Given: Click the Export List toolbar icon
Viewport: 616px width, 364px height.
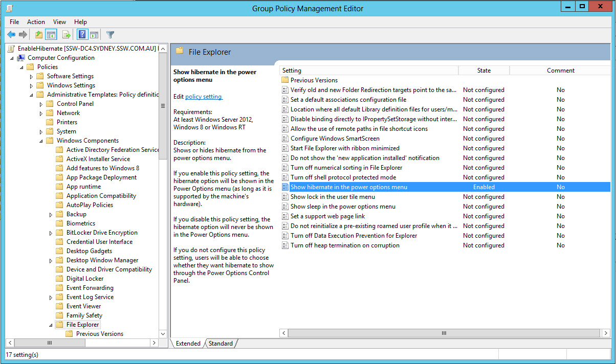Looking at the screenshot, I should [x=66, y=35].
